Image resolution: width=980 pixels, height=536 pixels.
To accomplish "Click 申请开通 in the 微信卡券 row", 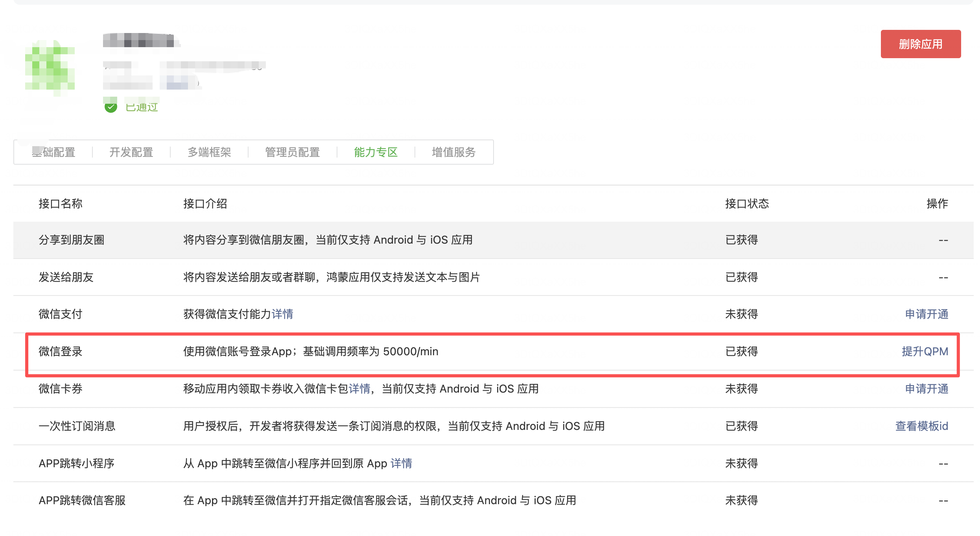I will (927, 389).
